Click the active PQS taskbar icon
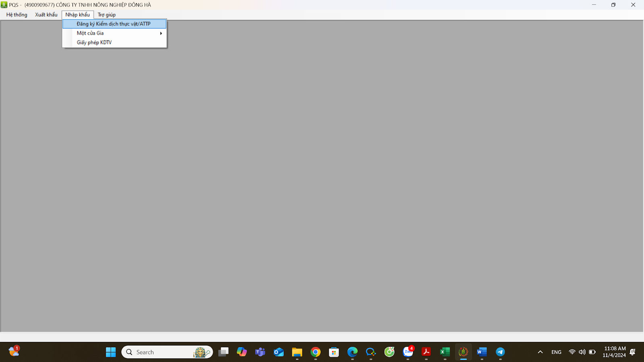 (x=463, y=352)
